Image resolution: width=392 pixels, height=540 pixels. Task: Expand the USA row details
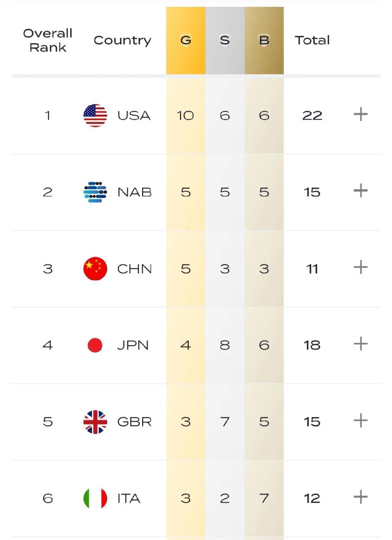tap(360, 115)
